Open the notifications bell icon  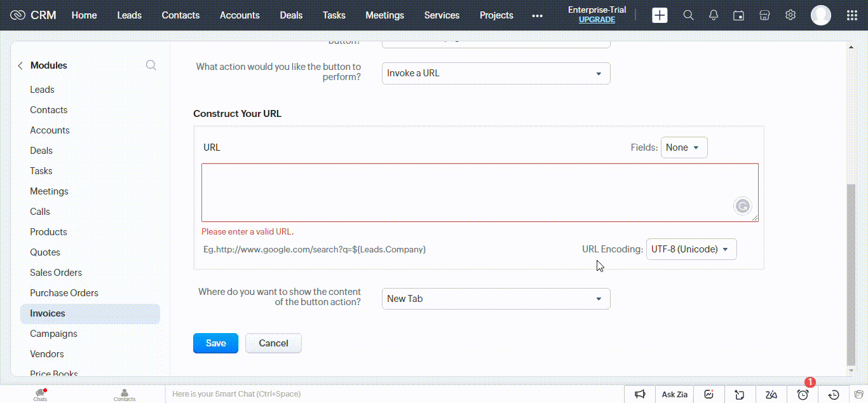click(x=714, y=15)
